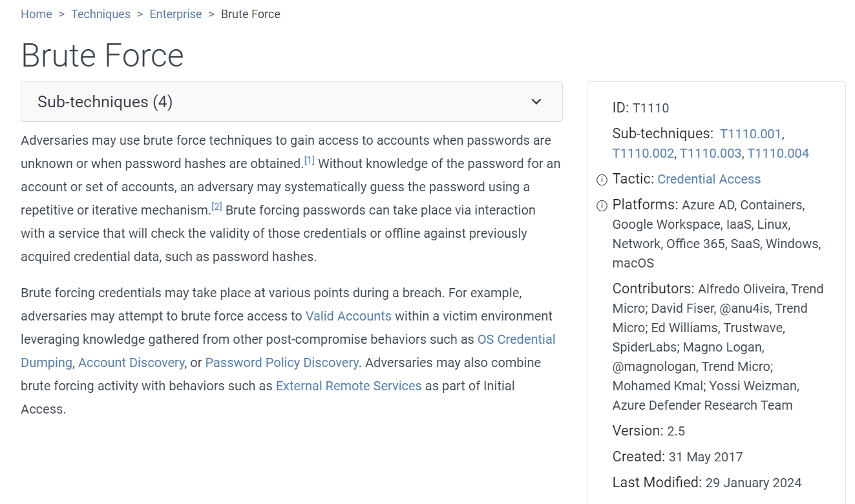
Task: Jump to citation reference [2]
Action: 216,207
